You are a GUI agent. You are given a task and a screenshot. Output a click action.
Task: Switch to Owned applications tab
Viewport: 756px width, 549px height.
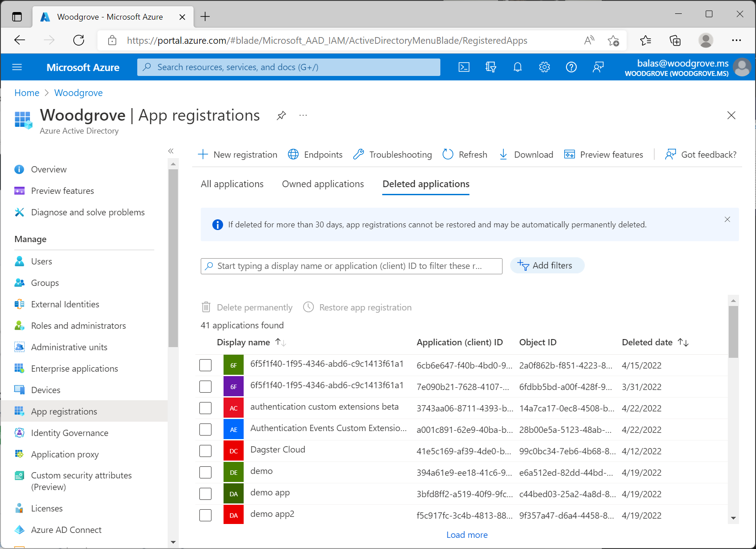[323, 184]
